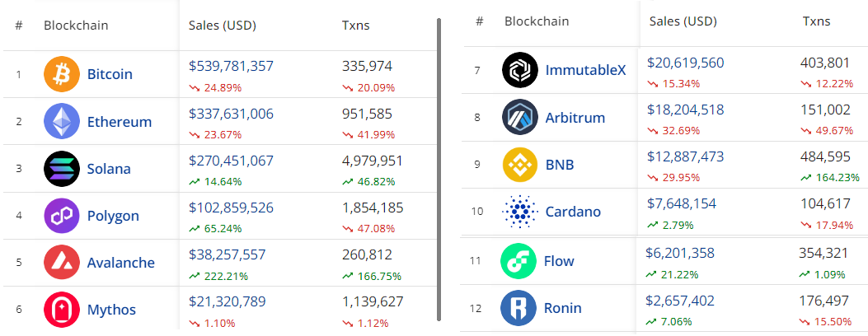Click the Mythos logo icon

[62, 310]
